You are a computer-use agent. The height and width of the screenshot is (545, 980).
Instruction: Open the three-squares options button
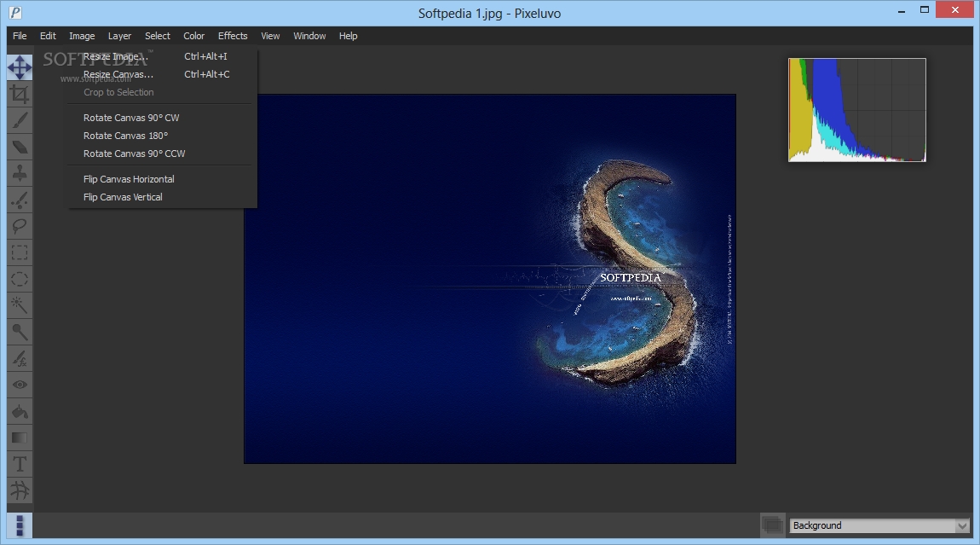point(20,525)
